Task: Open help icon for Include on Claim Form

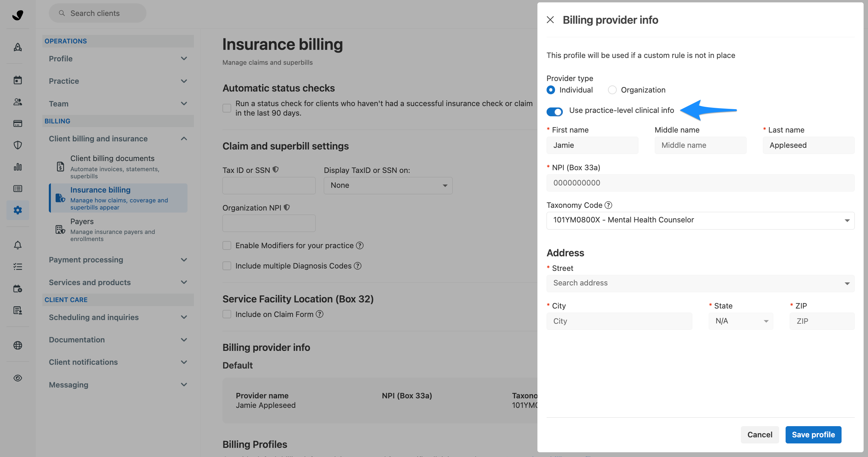Action: (319, 314)
